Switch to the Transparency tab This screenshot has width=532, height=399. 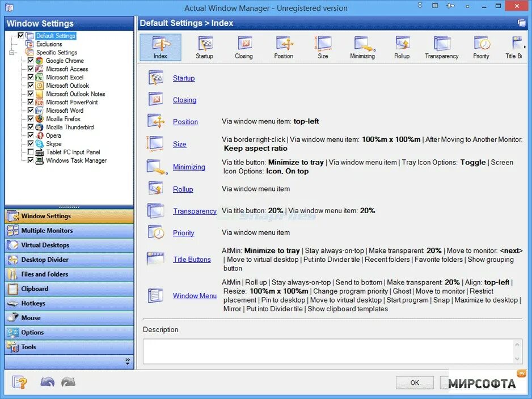pos(442,45)
